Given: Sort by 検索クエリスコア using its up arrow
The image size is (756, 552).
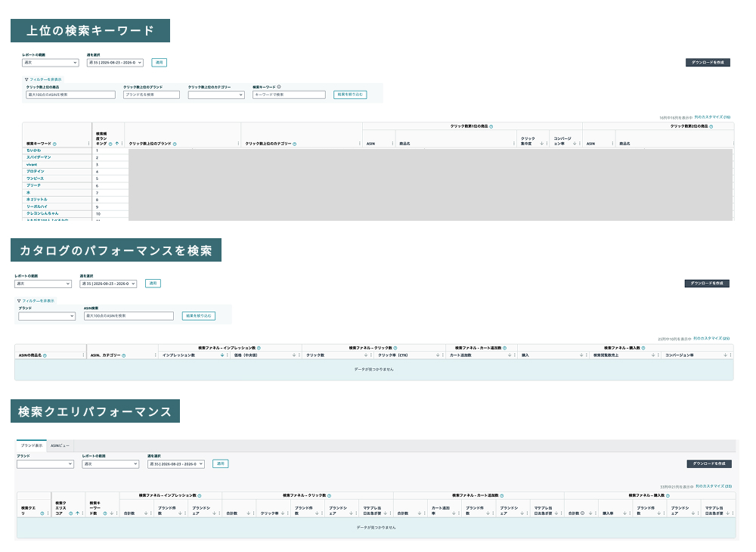Looking at the screenshot, I should point(77,513).
